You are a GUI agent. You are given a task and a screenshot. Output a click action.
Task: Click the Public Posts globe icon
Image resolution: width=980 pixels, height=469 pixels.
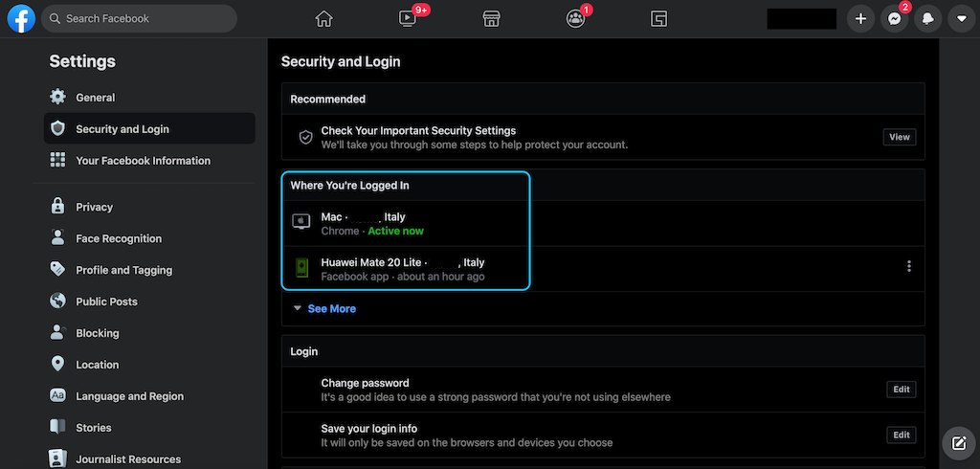[x=57, y=301]
